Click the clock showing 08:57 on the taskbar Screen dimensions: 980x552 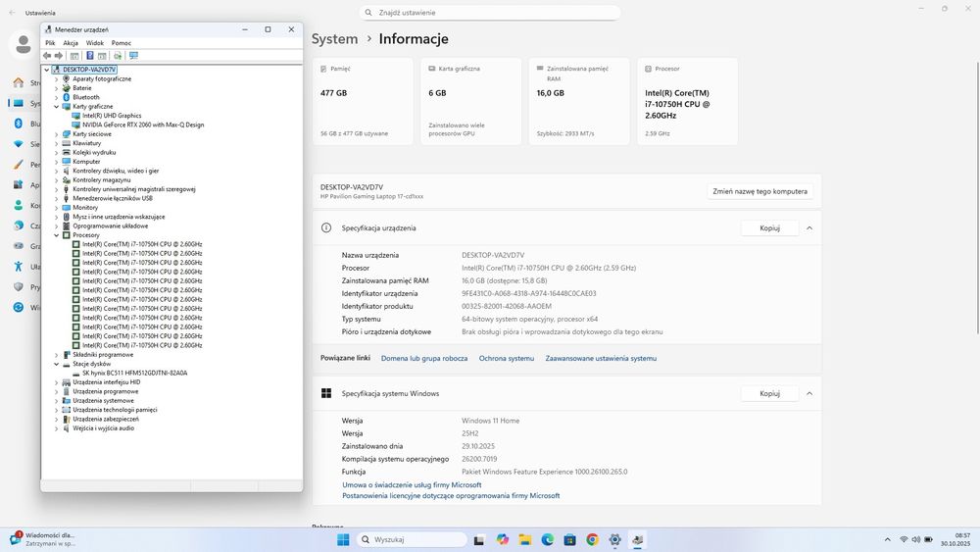click(x=955, y=539)
